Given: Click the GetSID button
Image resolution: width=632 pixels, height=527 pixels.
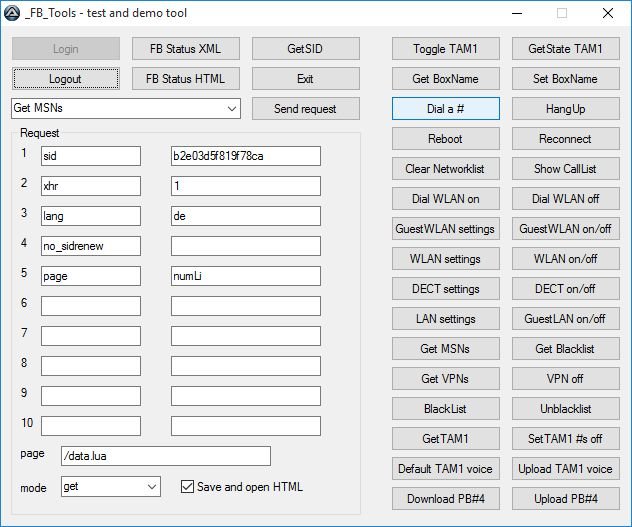Looking at the screenshot, I should [x=306, y=49].
